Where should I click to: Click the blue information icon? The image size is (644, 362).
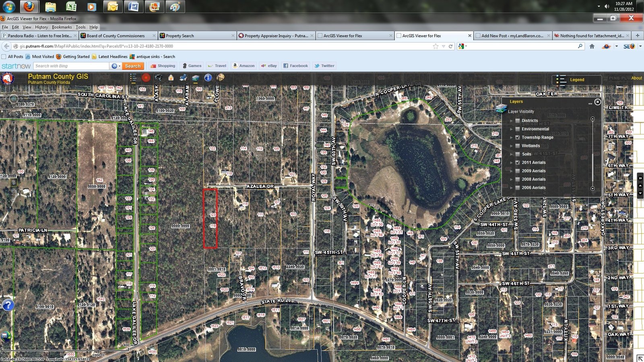(x=208, y=78)
